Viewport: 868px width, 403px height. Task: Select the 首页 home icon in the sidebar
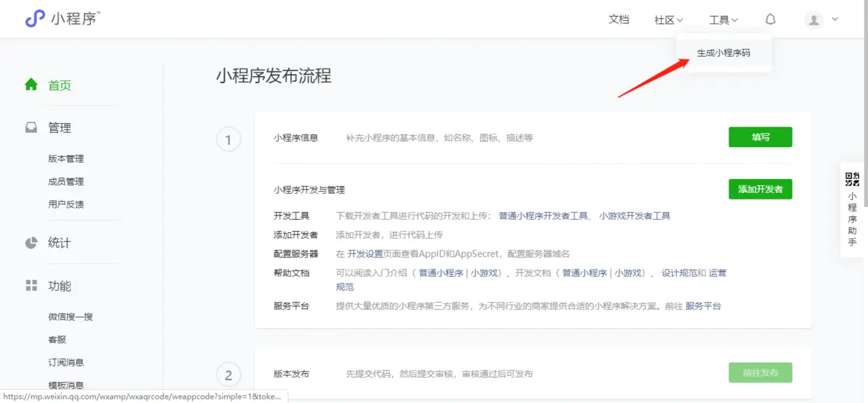tap(31, 84)
